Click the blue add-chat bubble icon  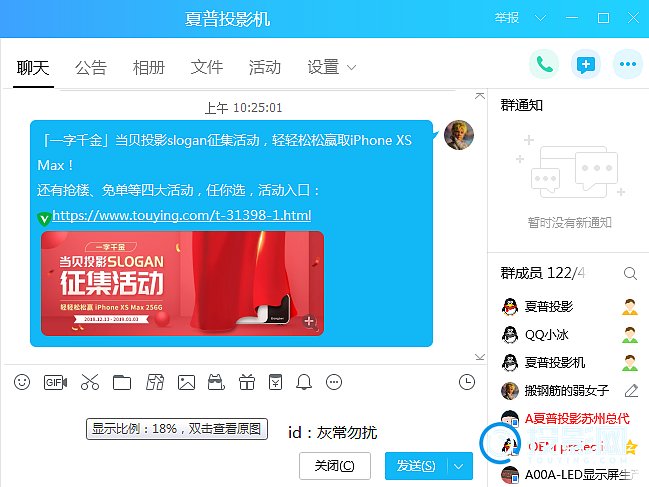pos(586,64)
